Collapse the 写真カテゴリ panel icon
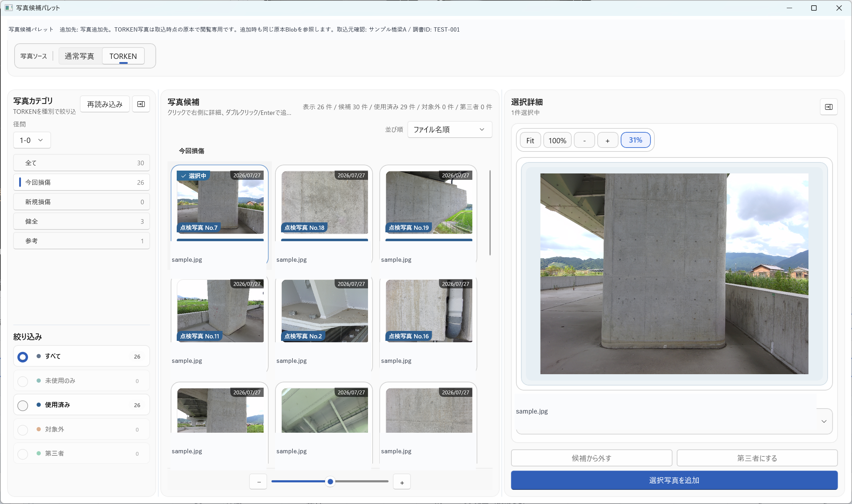 pos(141,104)
